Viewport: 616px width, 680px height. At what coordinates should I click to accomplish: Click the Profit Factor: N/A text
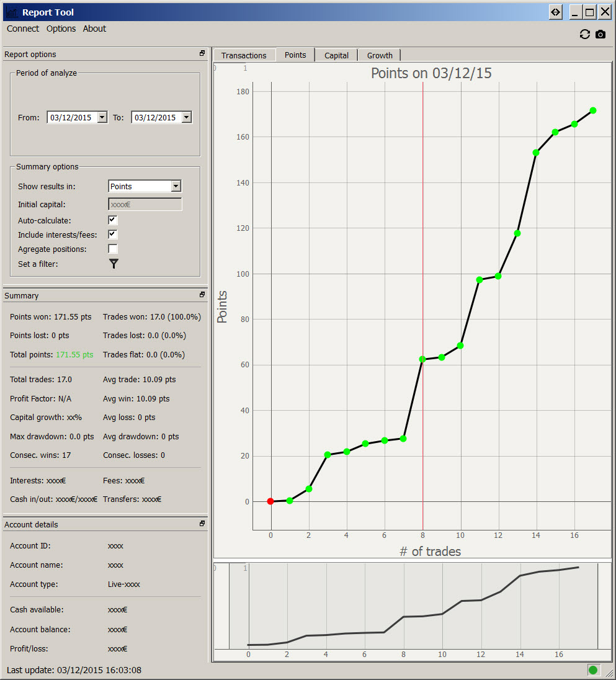[41, 398]
